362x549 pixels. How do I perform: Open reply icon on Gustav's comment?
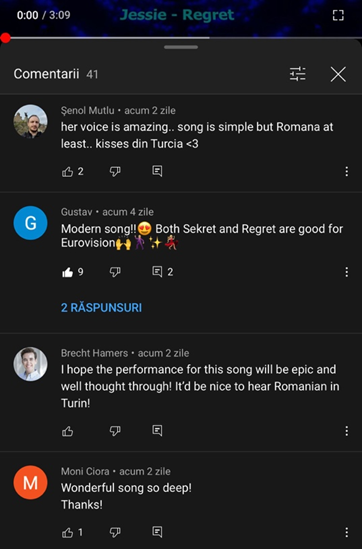(157, 272)
